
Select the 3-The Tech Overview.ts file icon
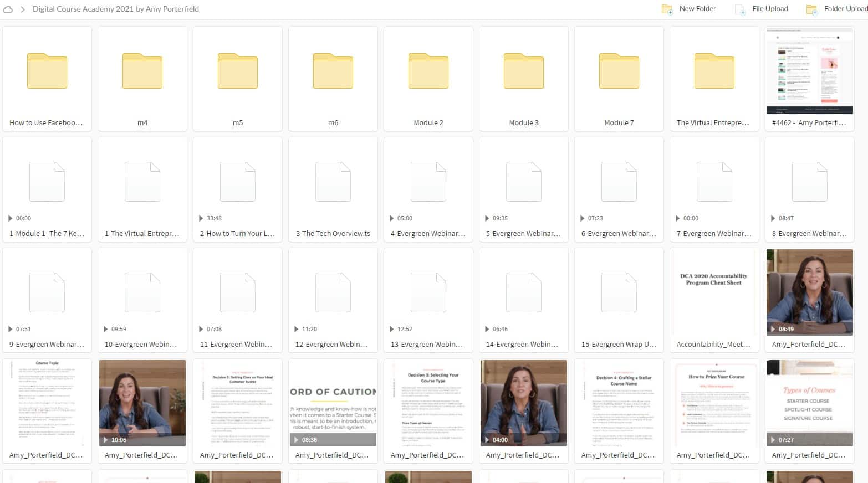pos(333,182)
